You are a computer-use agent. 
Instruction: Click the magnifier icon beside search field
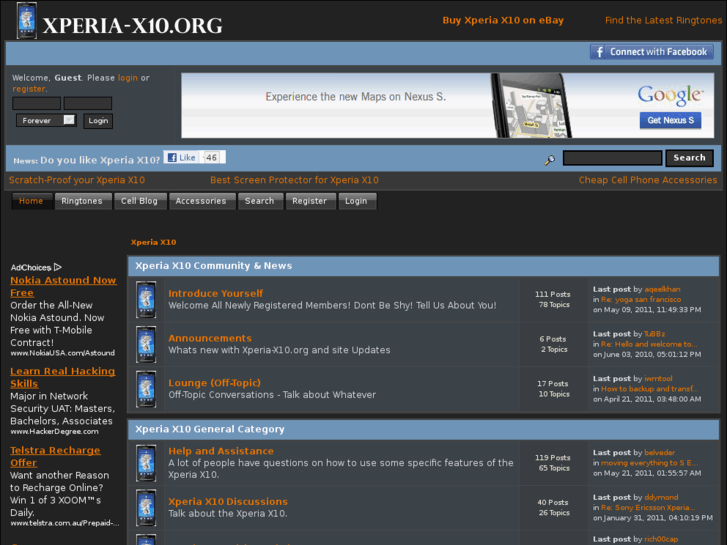pos(549,160)
